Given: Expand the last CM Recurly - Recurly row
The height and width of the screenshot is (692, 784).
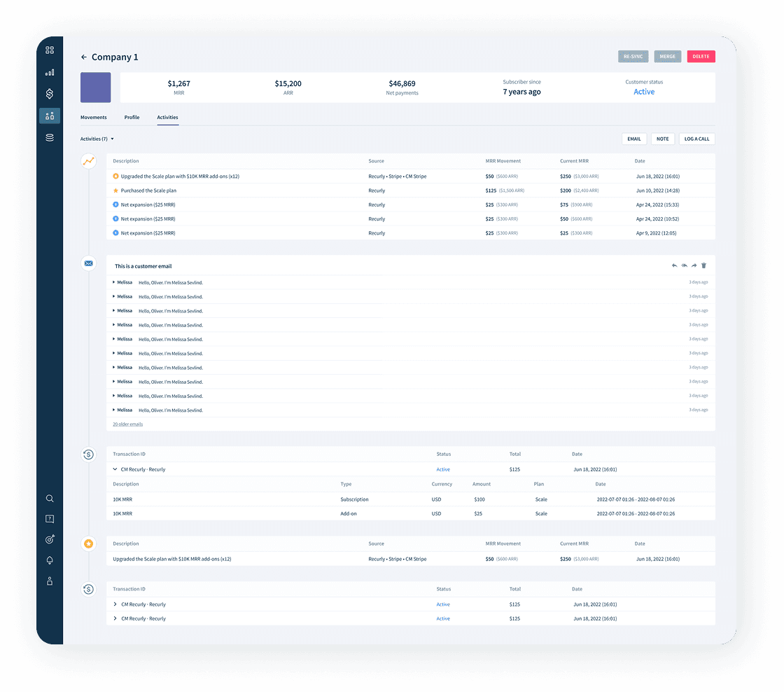Looking at the screenshot, I should pos(115,618).
